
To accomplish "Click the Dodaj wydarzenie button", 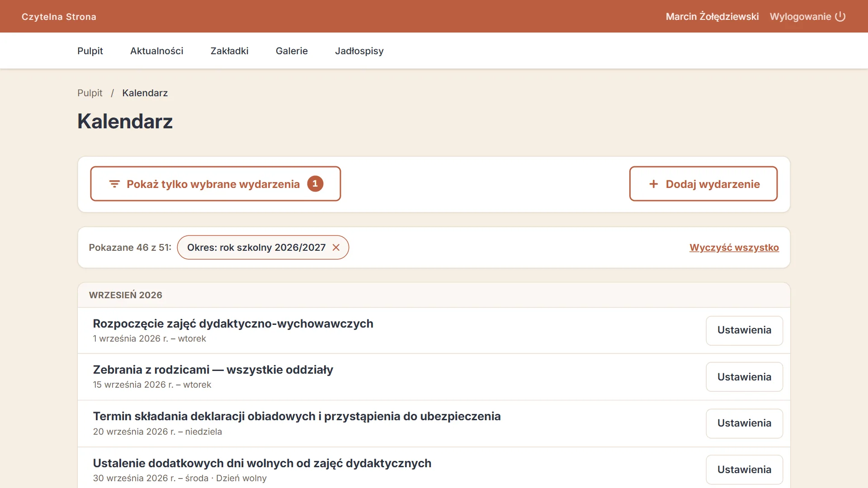I will click(x=703, y=184).
